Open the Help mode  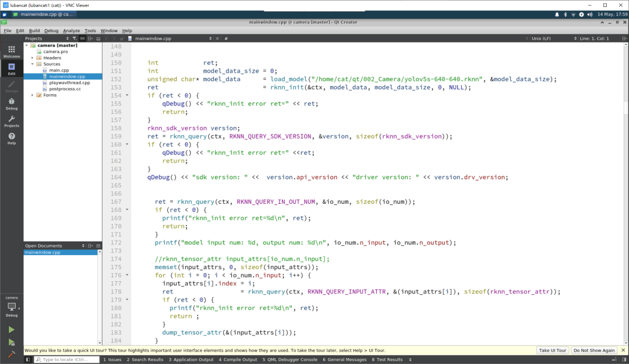pyautogui.click(x=12, y=139)
